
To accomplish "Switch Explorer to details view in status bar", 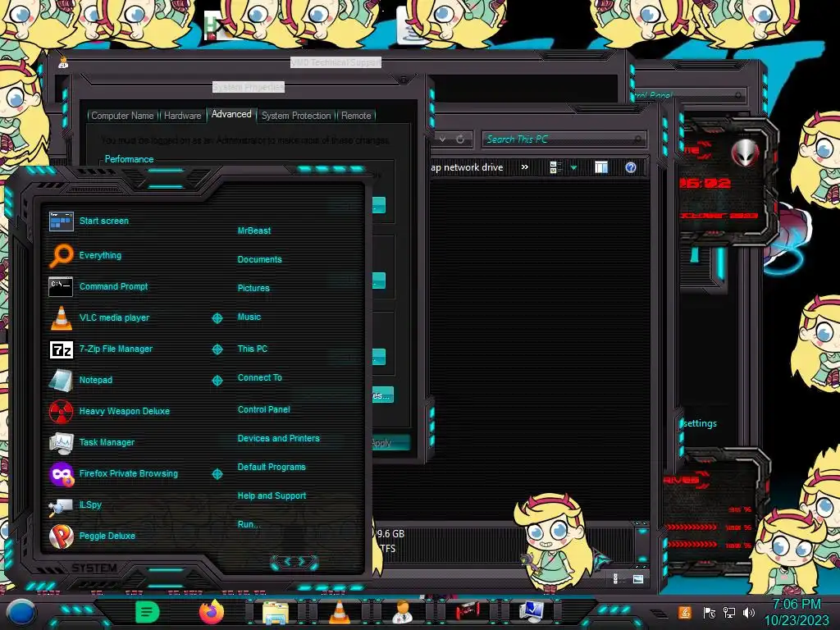I will tap(615, 578).
